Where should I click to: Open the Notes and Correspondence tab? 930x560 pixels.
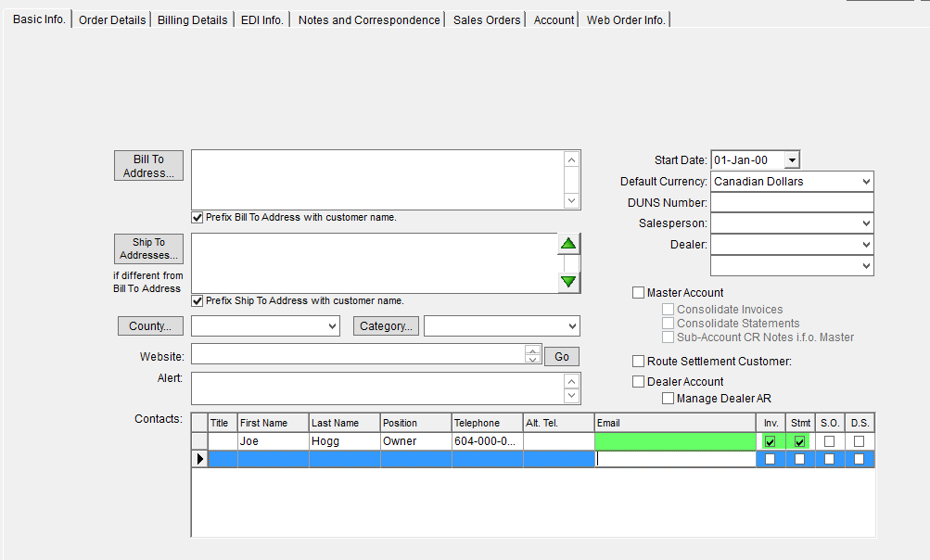coord(369,19)
